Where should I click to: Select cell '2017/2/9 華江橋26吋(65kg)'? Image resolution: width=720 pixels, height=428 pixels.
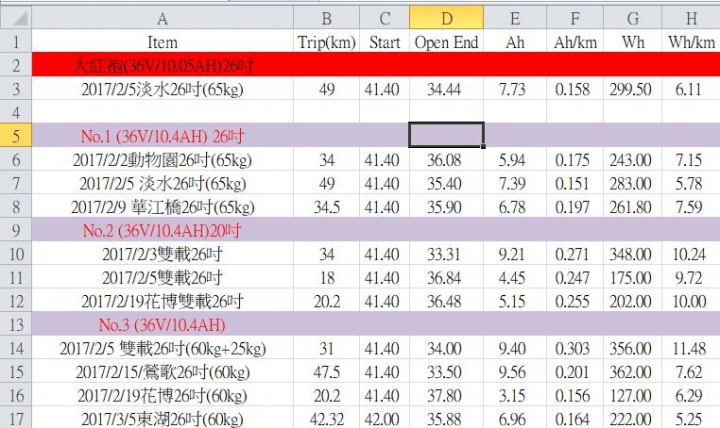[x=163, y=206]
